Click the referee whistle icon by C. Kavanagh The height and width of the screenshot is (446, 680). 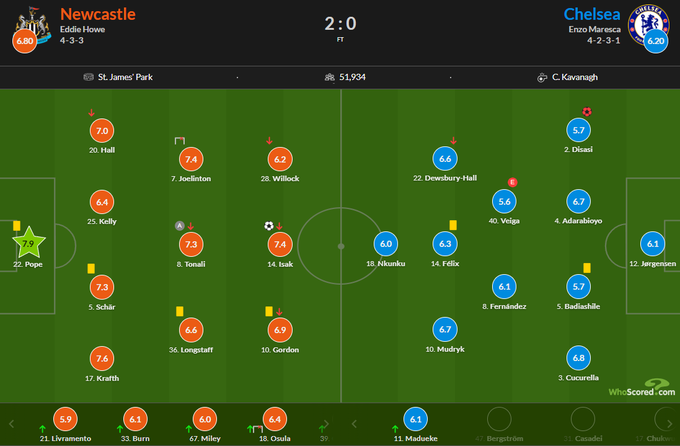[540, 76]
